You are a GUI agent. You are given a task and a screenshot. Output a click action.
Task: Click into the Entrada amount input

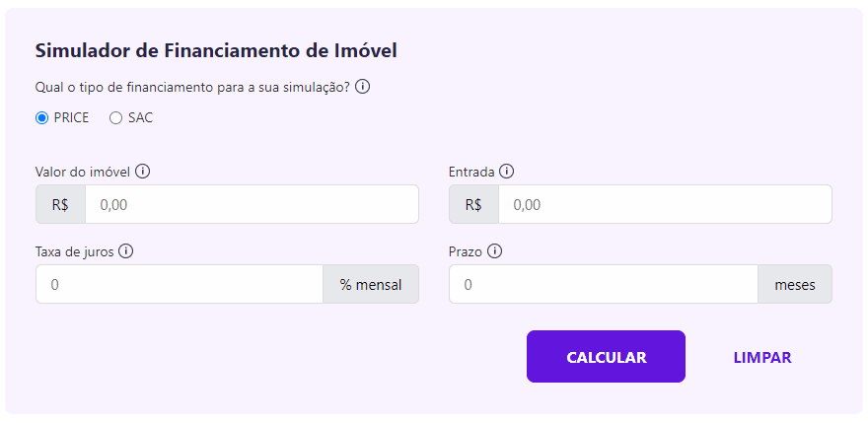(664, 205)
